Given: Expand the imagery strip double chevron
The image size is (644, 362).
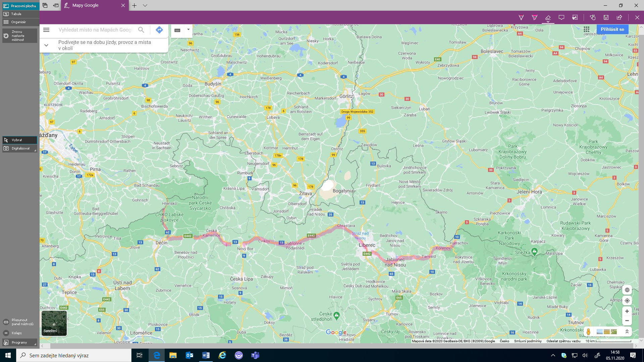Looking at the screenshot, I should tap(627, 331).
